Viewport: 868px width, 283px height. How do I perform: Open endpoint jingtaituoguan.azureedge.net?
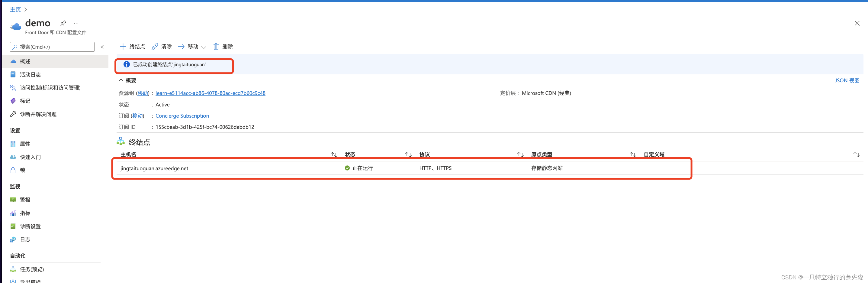154,168
